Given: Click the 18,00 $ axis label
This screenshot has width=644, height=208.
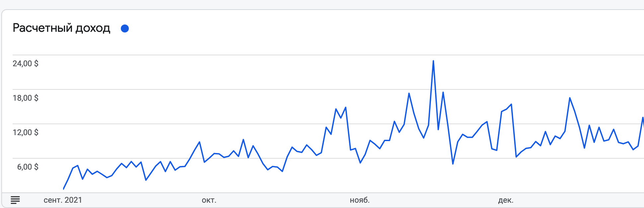Looking at the screenshot, I should pyautogui.click(x=26, y=98).
